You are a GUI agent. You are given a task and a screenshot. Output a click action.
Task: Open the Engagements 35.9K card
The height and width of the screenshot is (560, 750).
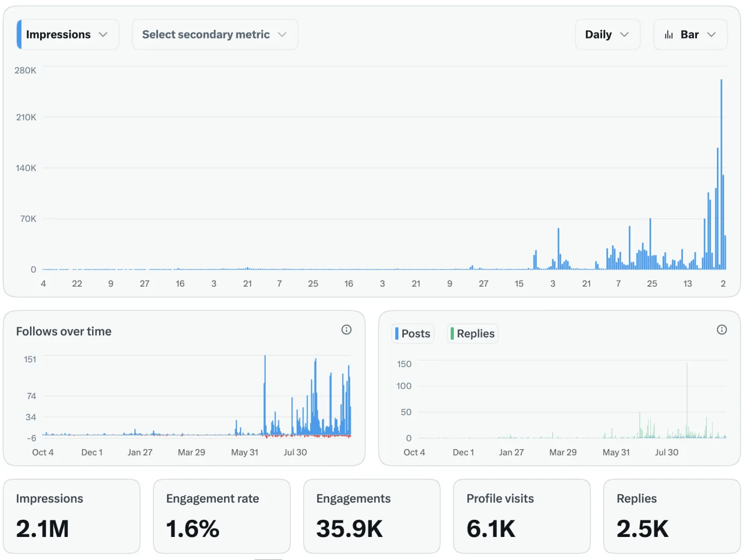[372, 516]
